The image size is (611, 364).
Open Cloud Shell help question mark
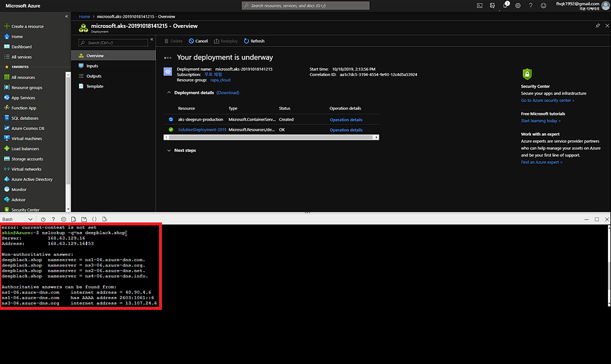pyautogui.click(x=54, y=219)
